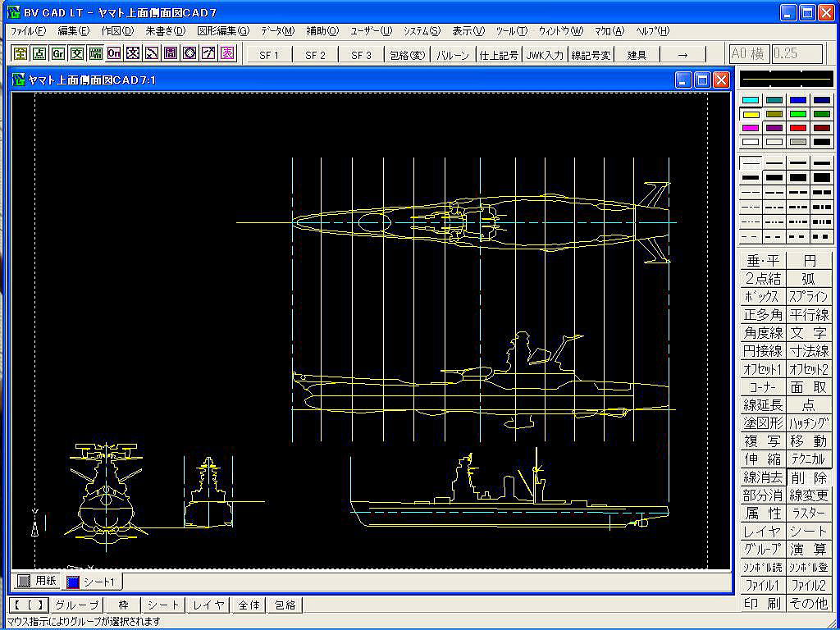Click the SF 3 toolbar button
This screenshot has height=630, width=840.
point(361,55)
